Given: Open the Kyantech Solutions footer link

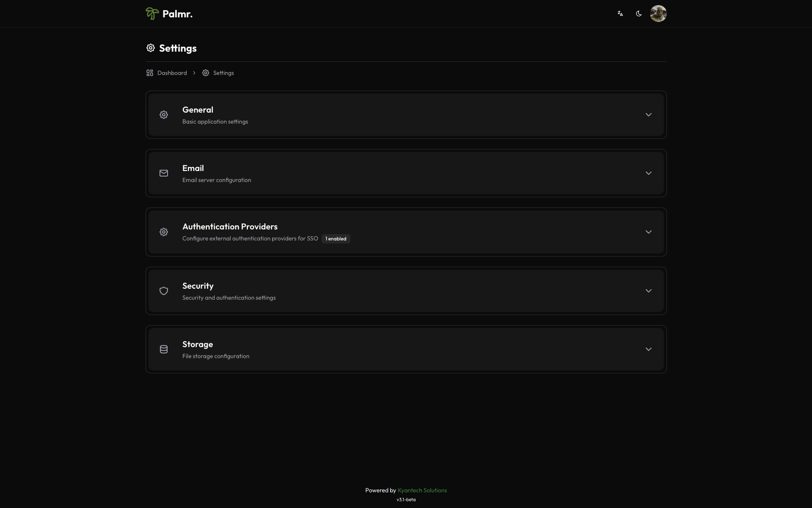Looking at the screenshot, I should coord(422,490).
